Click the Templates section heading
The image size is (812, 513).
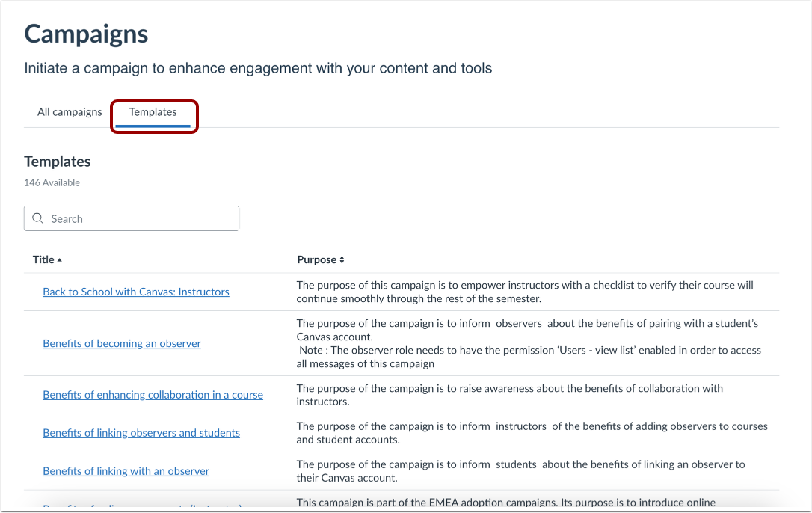tap(58, 162)
